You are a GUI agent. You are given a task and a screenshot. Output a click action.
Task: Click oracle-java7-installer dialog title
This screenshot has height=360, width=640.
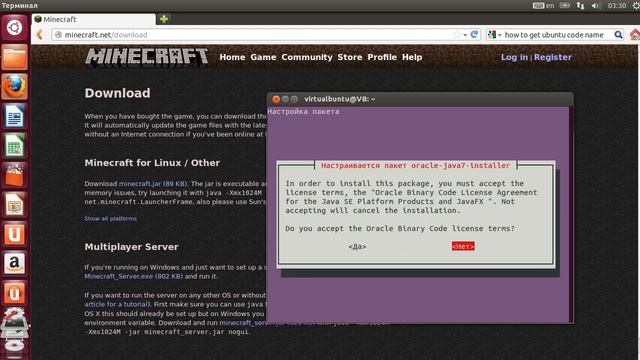tap(416, 165)
